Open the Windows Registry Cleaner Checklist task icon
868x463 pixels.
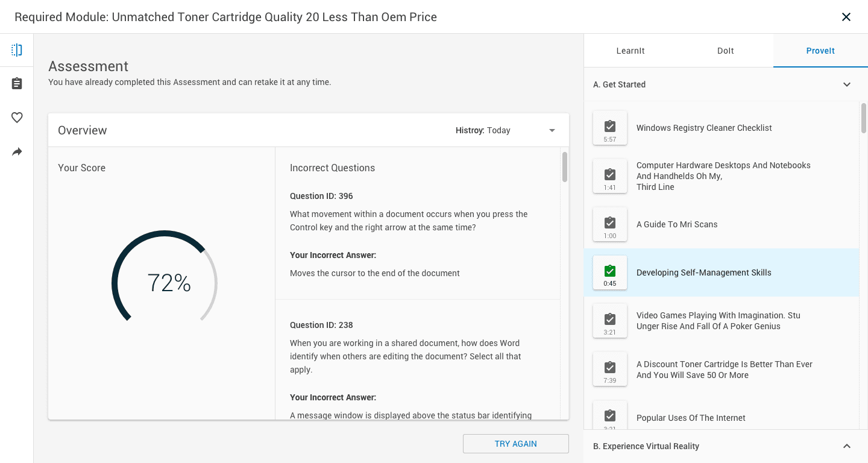pos(610,128)
